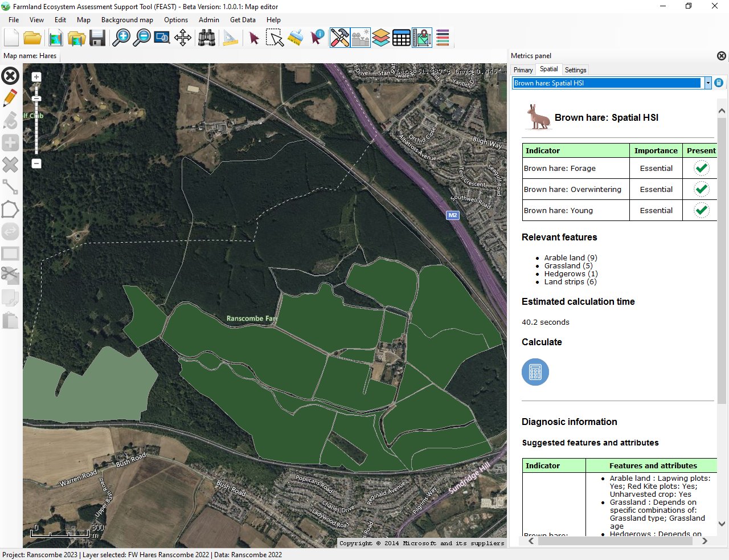Open the Settings tab in Metrics panel
Screen dimensions: 729x560
(x=575, y=70)
